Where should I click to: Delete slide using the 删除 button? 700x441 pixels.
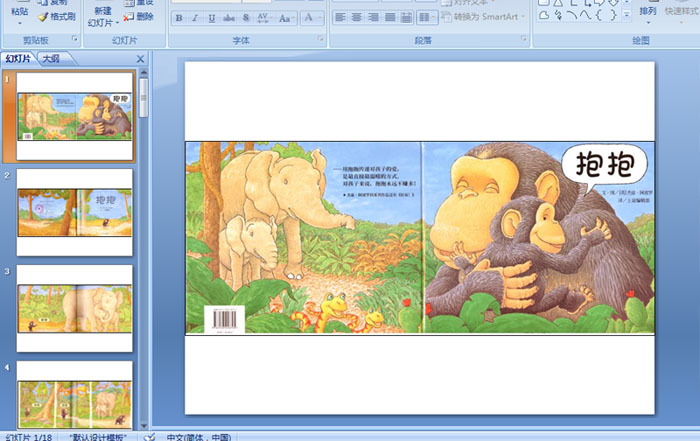pyautogui.click(x=139, y=17)
